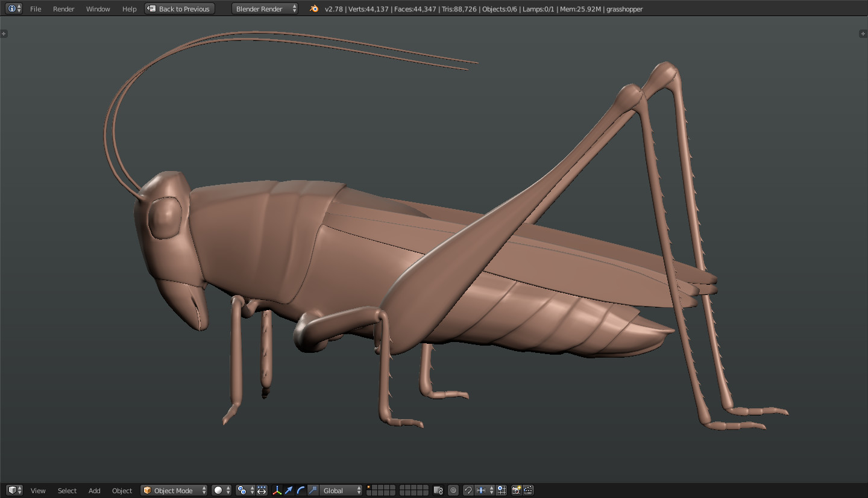This screenshot has height=498, width=868.
Task: Click the Faces:44,347 statistic text
Action: pyautogui.click(x=415, y=9)
